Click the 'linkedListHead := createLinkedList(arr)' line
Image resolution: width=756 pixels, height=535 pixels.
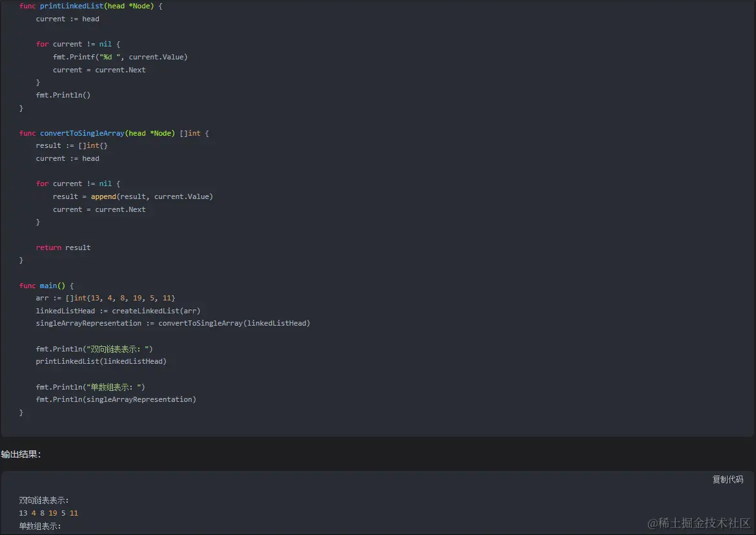click(118, 311)
